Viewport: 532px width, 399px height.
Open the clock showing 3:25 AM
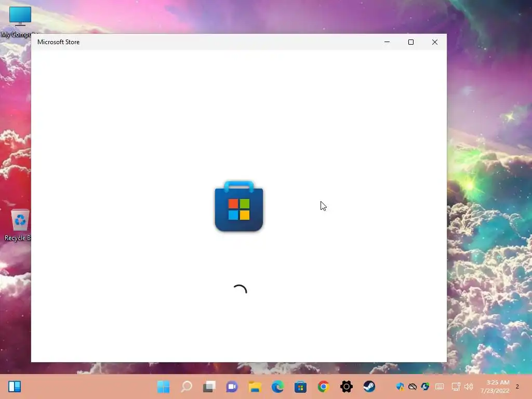[x=495, y=387]
